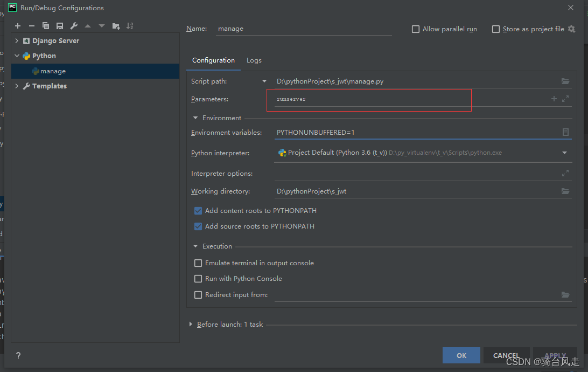Remove the selected configuration
Viewport: 588px width, 372px height.
31,25
